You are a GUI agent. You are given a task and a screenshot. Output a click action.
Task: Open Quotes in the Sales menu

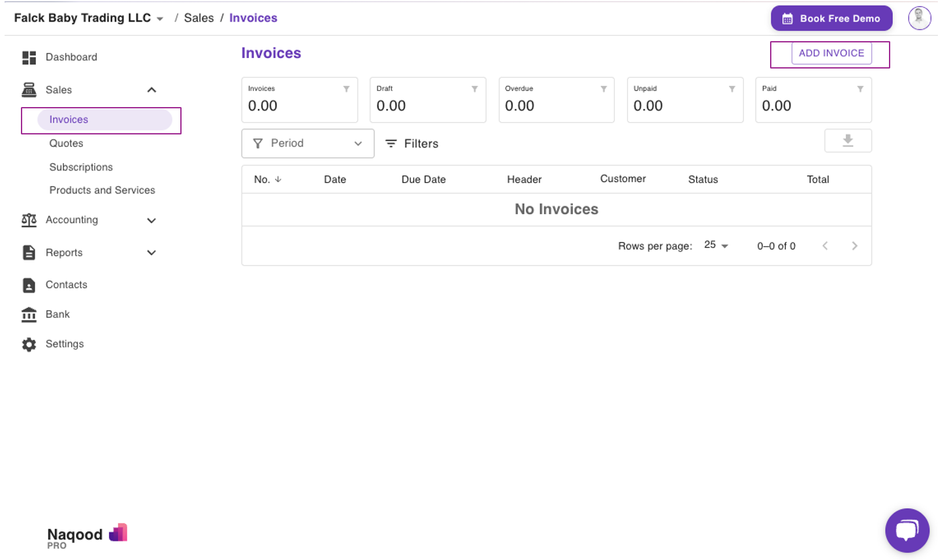pyautogui.click(x=67, y=144)
